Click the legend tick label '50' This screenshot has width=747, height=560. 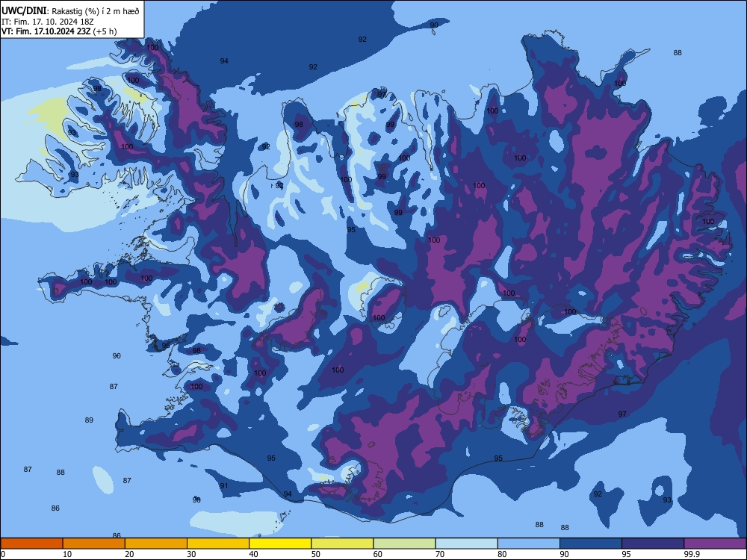[316, 554]
